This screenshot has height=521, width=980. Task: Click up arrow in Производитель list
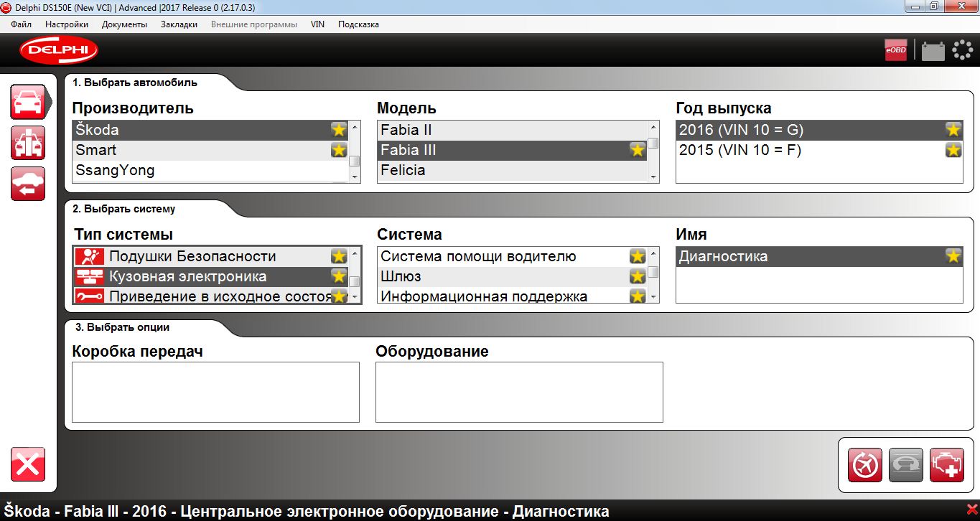(354, 127)
